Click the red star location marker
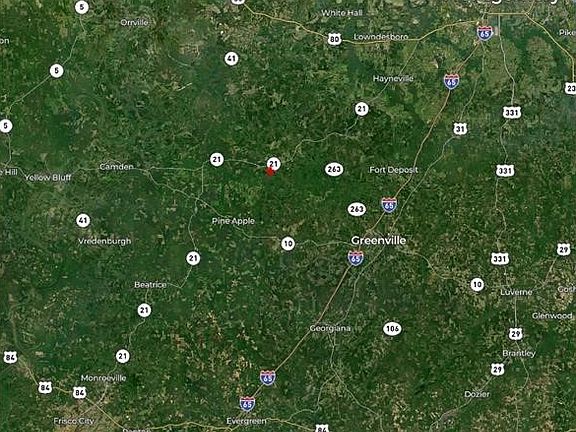Image resolution: width=576 pixels, height=432 pixels. click(270, 171)
